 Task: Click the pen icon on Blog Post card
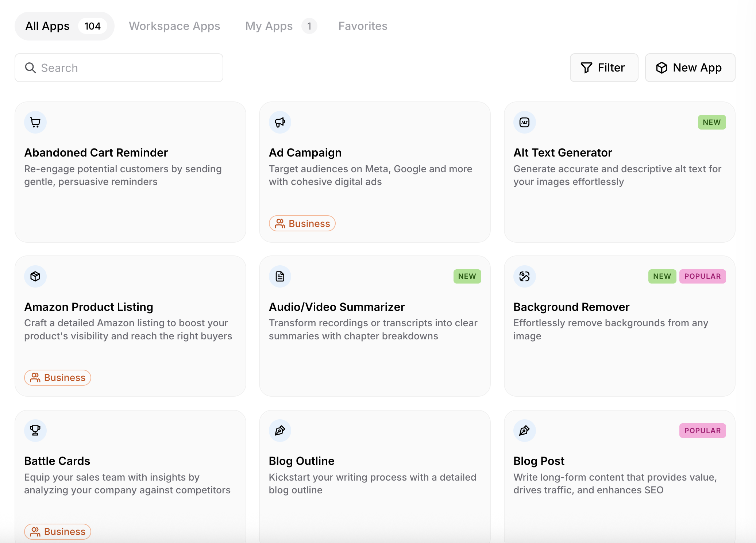click(x=524, y=431)
